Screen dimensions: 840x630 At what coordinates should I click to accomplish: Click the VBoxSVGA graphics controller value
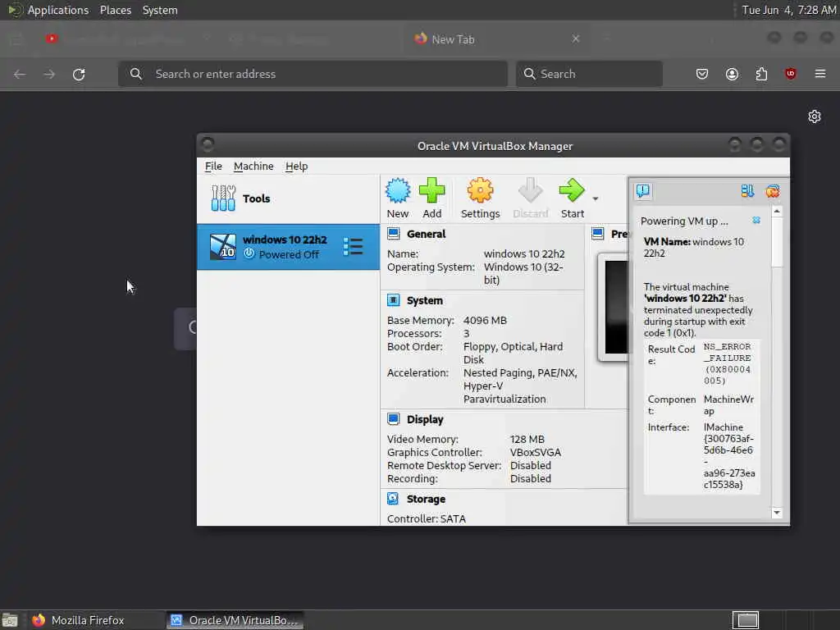535,452
